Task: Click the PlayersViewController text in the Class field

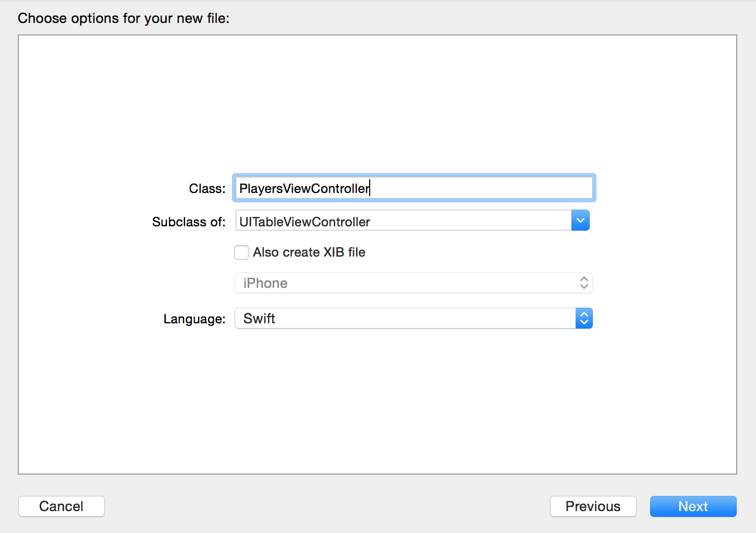Action: pos(304,188)
